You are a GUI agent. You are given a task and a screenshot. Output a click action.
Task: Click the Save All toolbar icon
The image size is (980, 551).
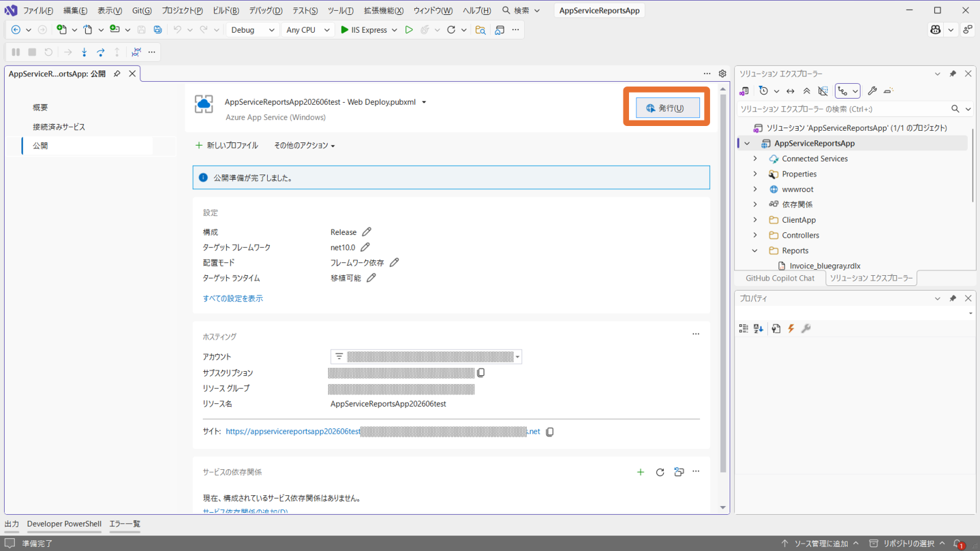click(x=157, y=30)
